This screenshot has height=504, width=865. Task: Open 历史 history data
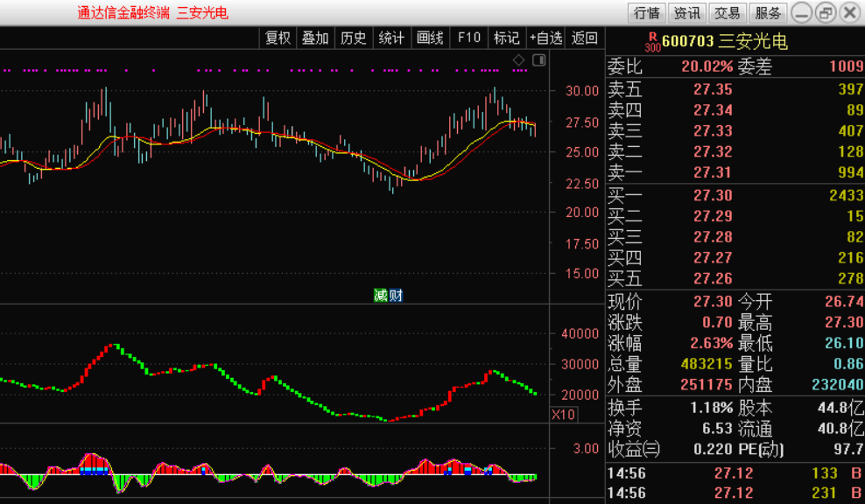click(x=354, y=38)
